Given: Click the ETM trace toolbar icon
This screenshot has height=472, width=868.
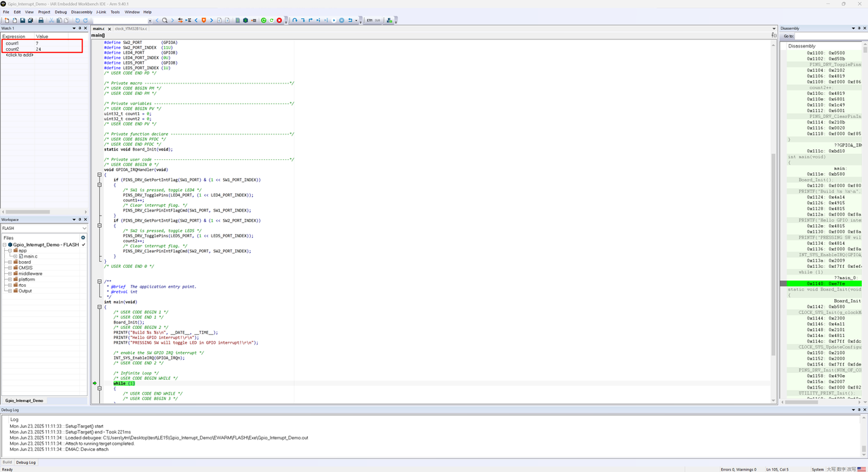Looking at the screenshot, I should point(370,20).
